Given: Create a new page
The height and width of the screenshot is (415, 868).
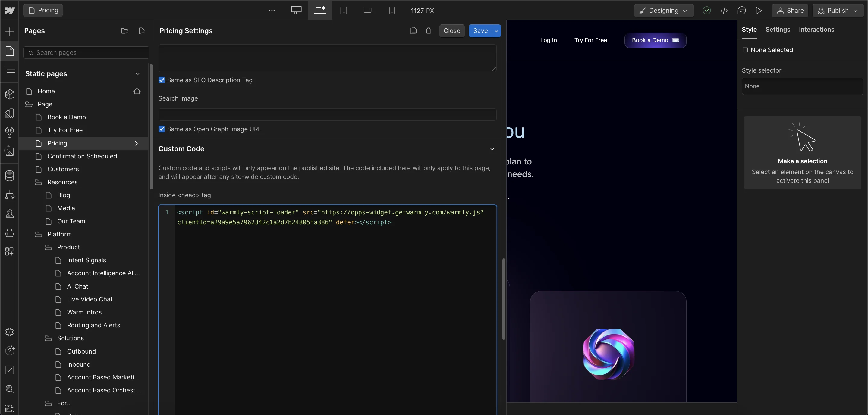Looking at the screenshot, I should pyautogui.click(x=142, y=31).
